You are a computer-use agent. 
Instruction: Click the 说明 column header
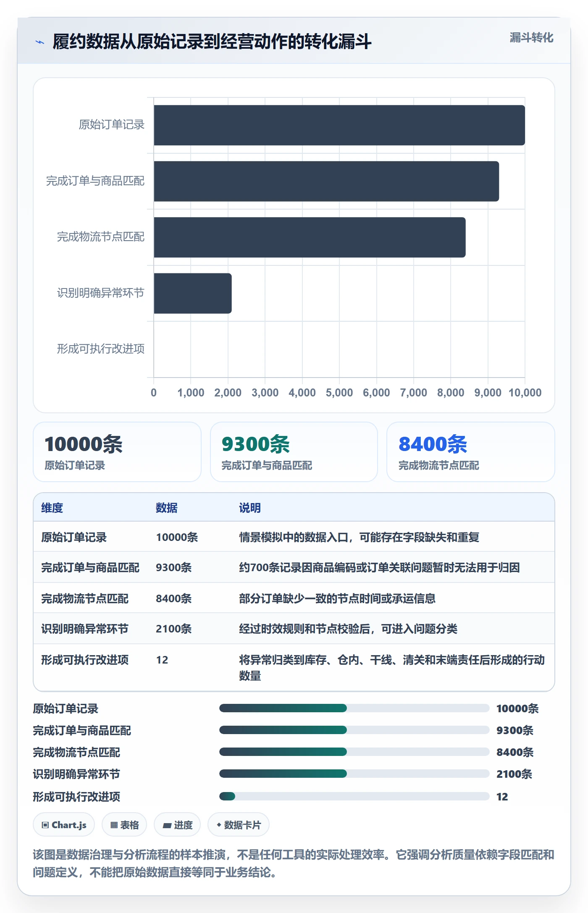[250, 508]
